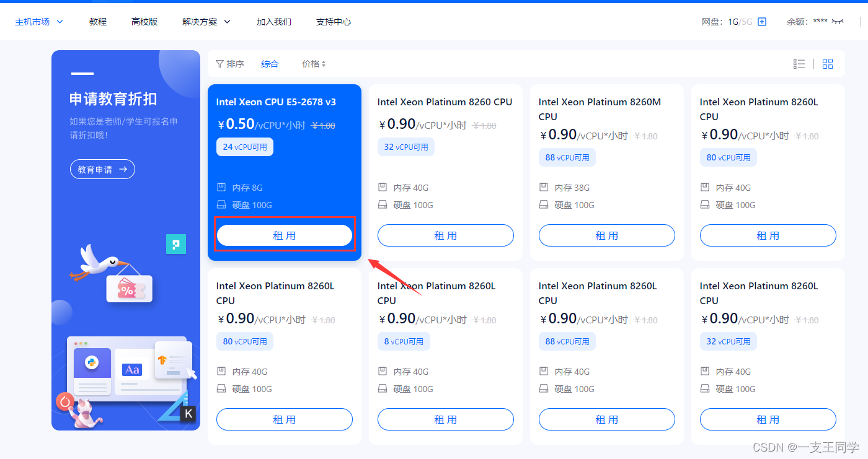Click the 24 vCPU可用 badge
This screenshot has height=459, width=868.
(245, 147)
